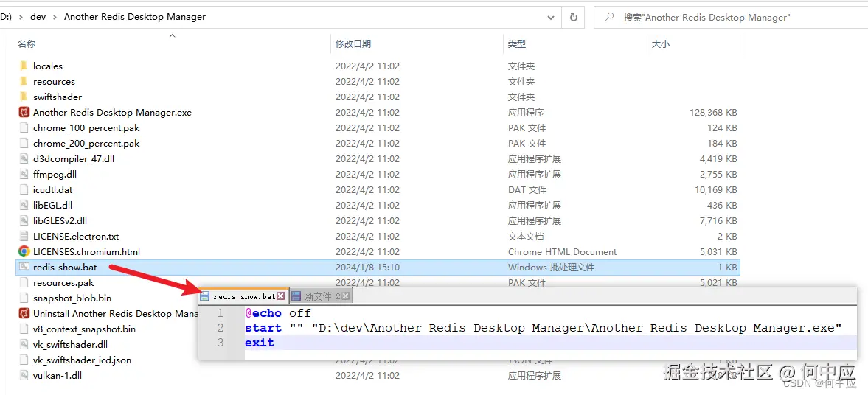Select the file name icudtl.dat
This screenshot has height=395, width=868.
52,189
